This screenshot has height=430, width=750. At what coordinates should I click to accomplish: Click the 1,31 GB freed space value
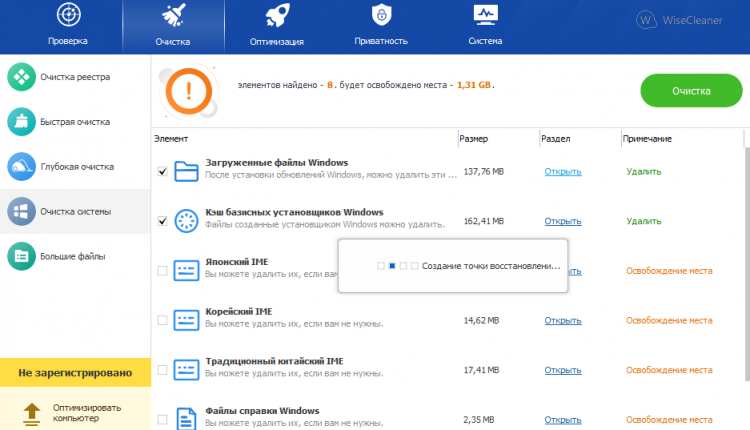coord(474,85)
